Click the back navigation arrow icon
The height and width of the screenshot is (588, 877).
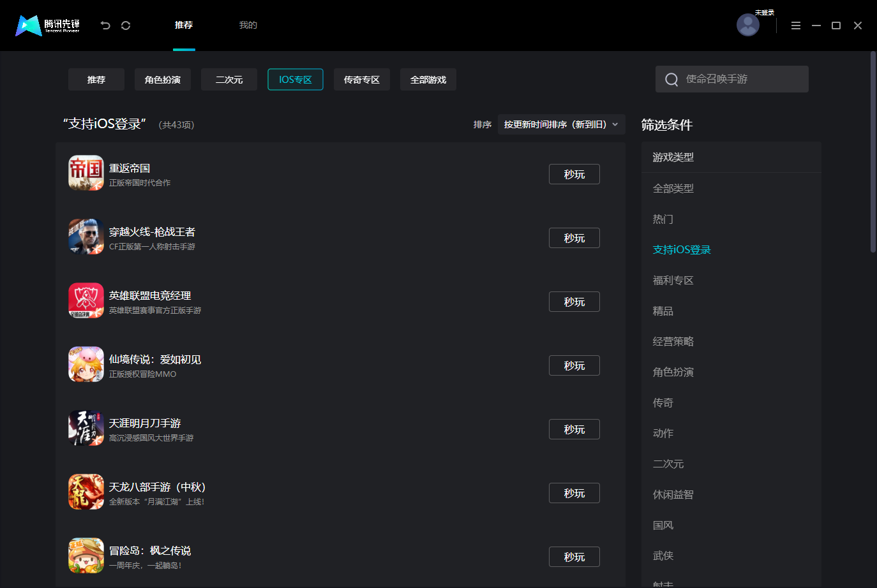click(x=105, y=25)
